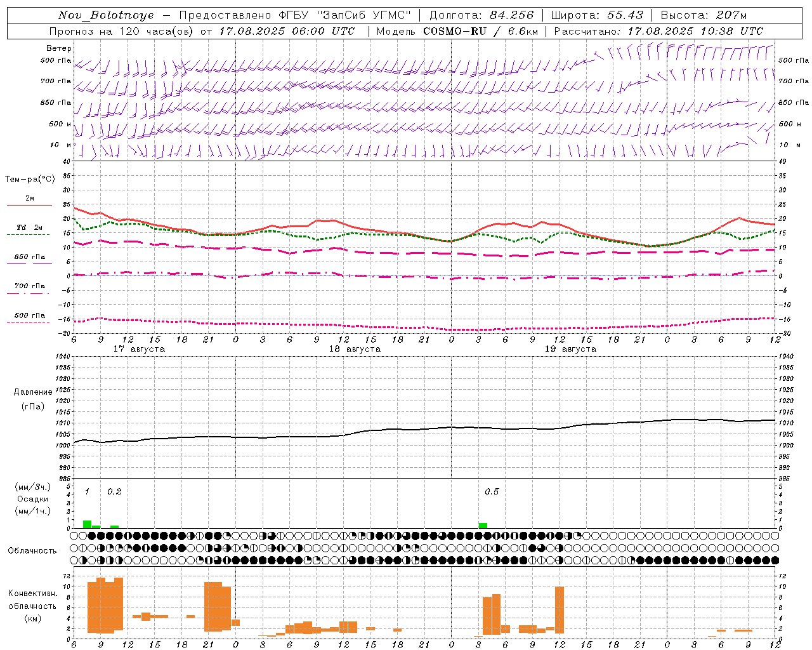Click the '17 августа' date label
This screenshot has width=812, height=650.
(139, 349)
